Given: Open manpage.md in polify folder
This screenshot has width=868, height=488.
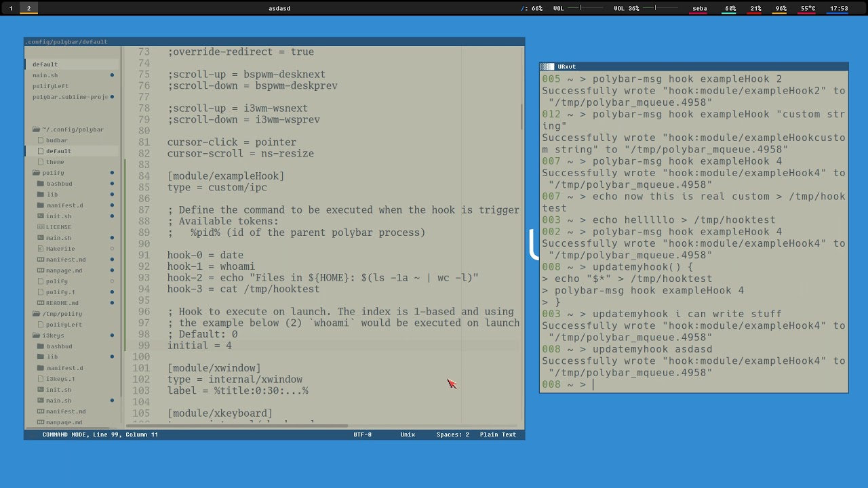Looking at the screenshot, I should point(64,270).
